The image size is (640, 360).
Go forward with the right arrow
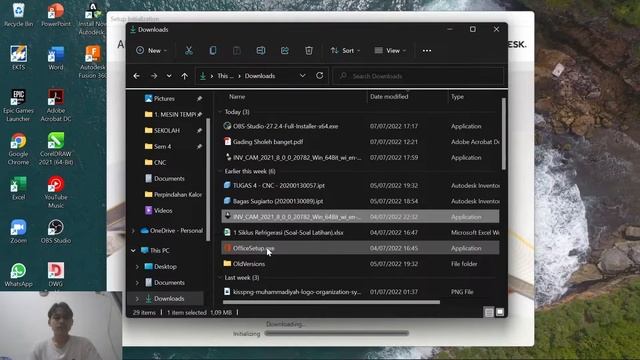pos(153,76)
